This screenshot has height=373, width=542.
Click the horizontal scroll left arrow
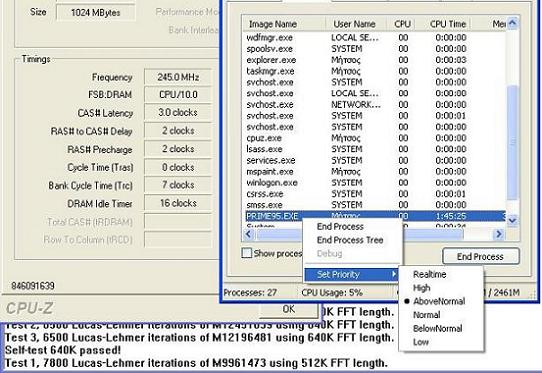coord(248,234)
